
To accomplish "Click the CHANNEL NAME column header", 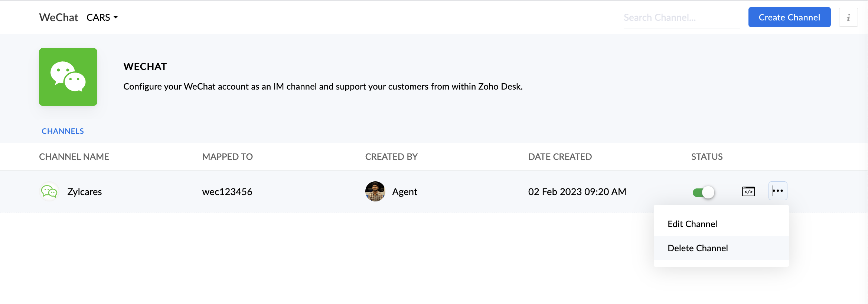I will click(x=74, y=157).
